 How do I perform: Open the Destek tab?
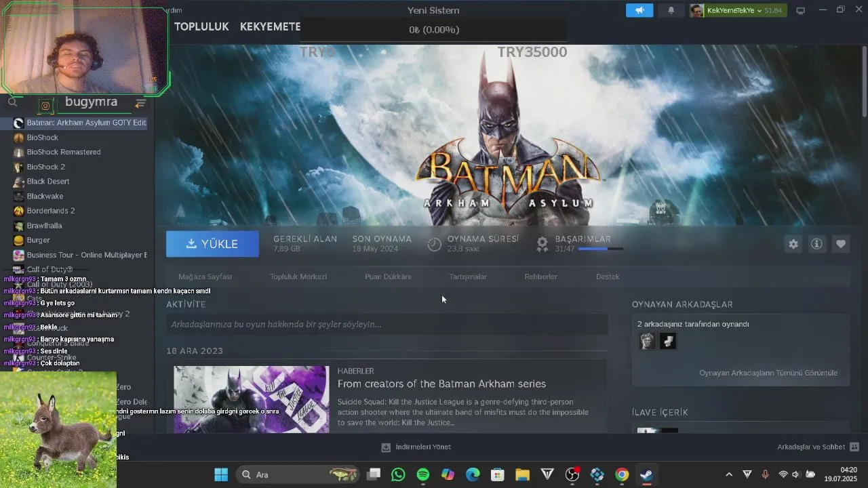(608, 277)
